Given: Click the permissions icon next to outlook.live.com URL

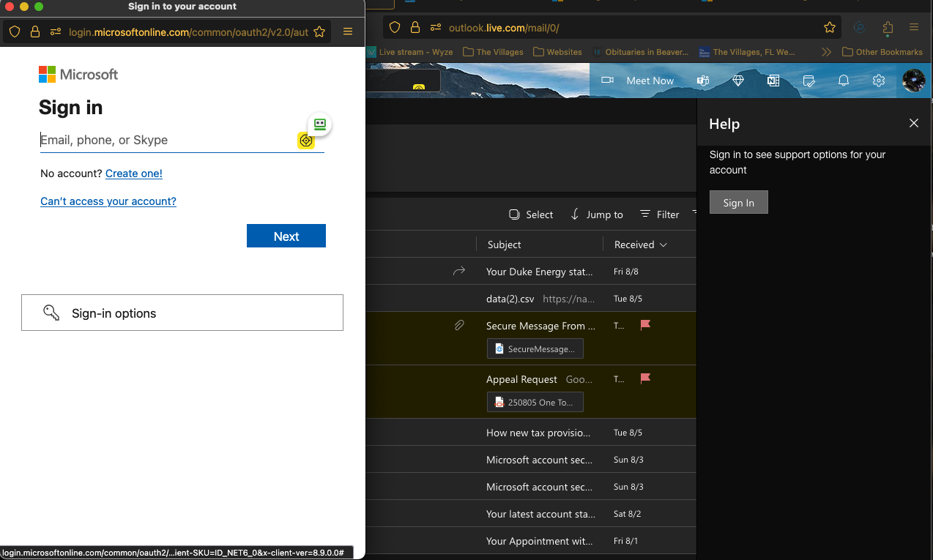Looking at the screenshot, I should point(436,27).
